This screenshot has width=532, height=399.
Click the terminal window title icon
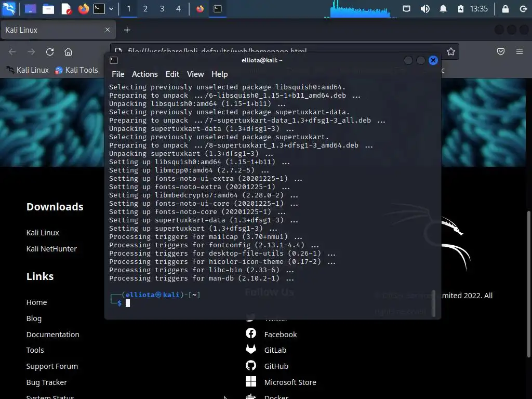point(114,60)
